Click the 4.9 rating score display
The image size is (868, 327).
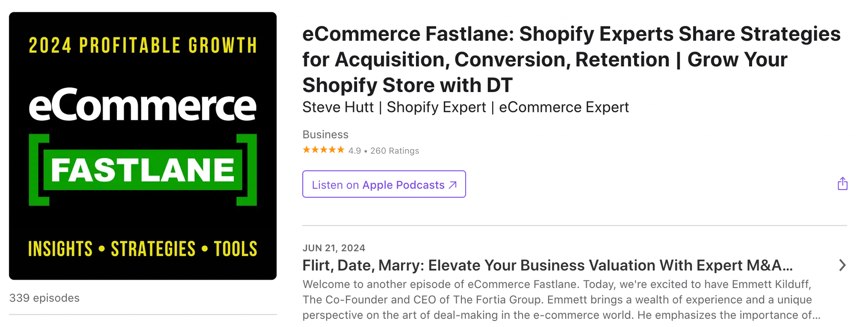pyautogui.click(x=355, y=151)
